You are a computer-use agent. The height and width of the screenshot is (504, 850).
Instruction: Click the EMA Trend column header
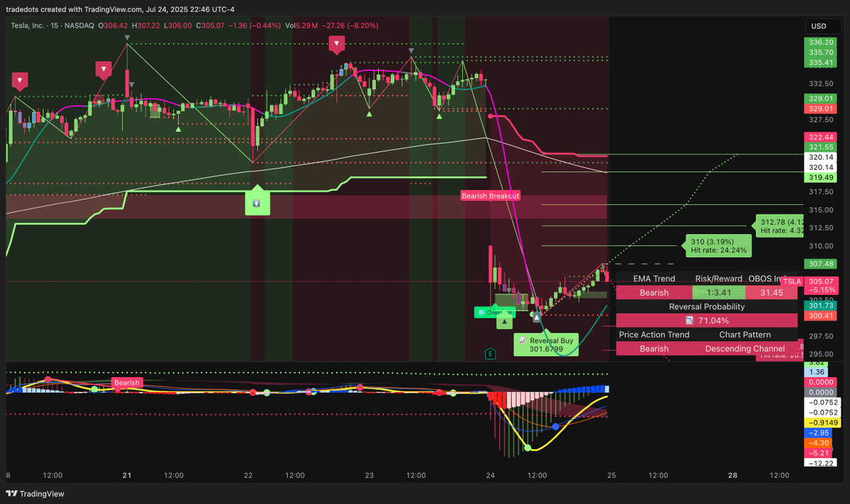654,279
